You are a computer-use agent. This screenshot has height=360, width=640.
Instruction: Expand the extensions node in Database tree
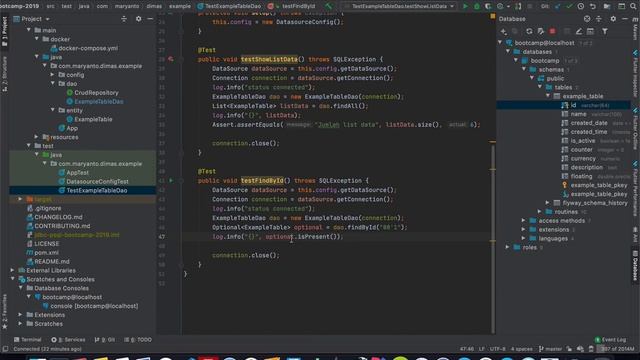click(524, 229)
